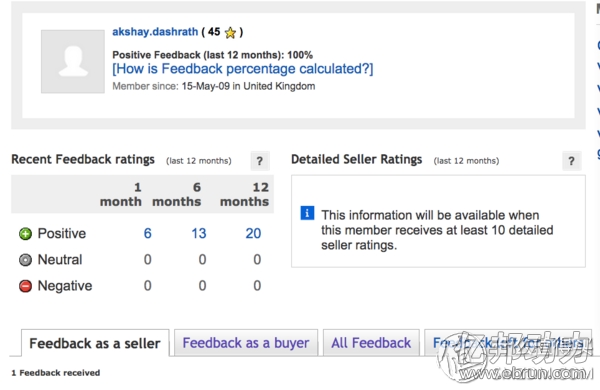View the 13 positive ratings from six months

(x=199, y=233)
